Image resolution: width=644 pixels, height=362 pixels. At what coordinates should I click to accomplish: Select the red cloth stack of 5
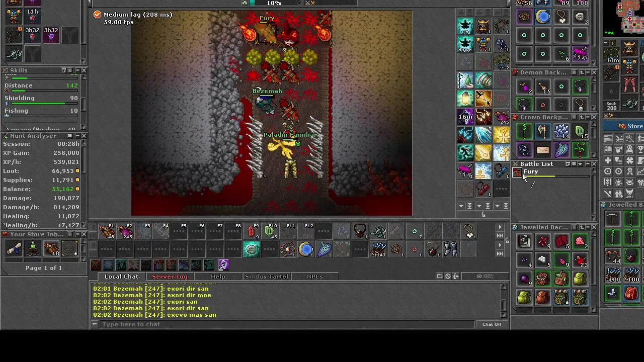(x=561, y=242)
